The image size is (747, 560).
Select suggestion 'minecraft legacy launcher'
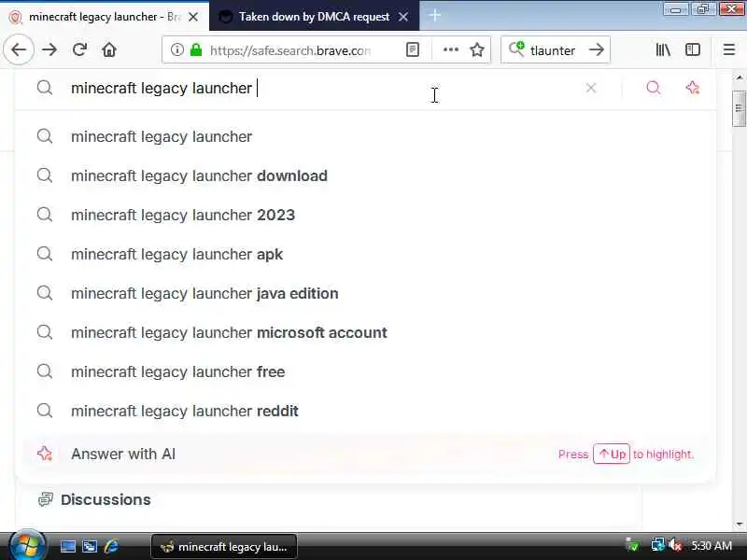365,136
